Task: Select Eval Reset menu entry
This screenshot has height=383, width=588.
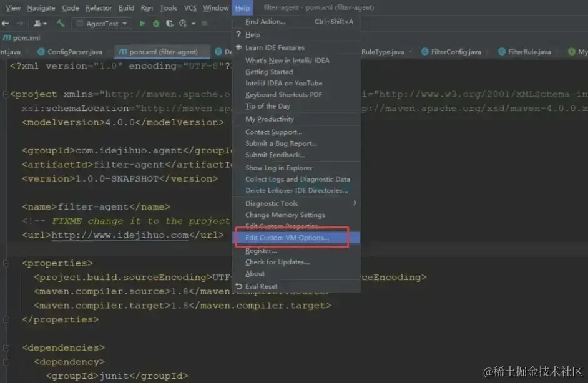Action: coord(296,287)
